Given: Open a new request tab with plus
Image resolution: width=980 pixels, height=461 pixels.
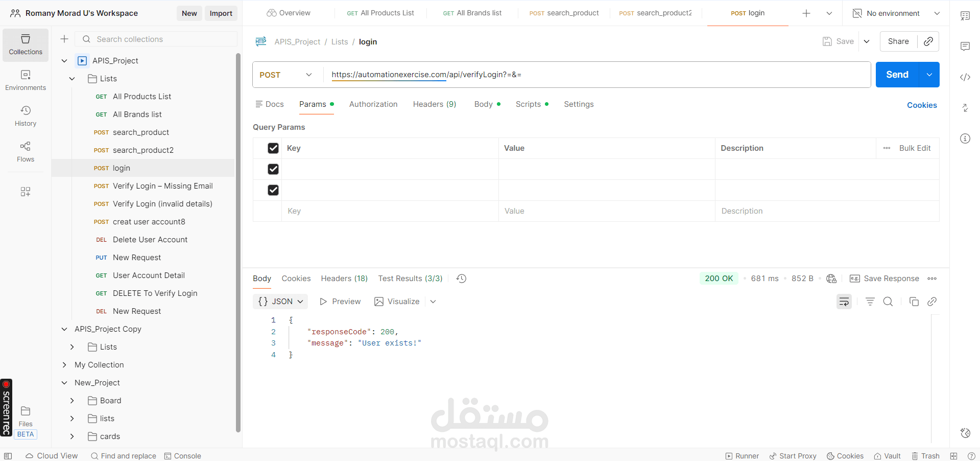Looking at the screenshot, I should click(806, 13).
